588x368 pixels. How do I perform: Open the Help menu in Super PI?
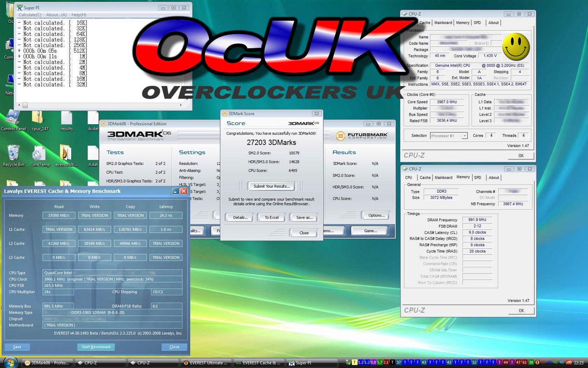(79, 15)
